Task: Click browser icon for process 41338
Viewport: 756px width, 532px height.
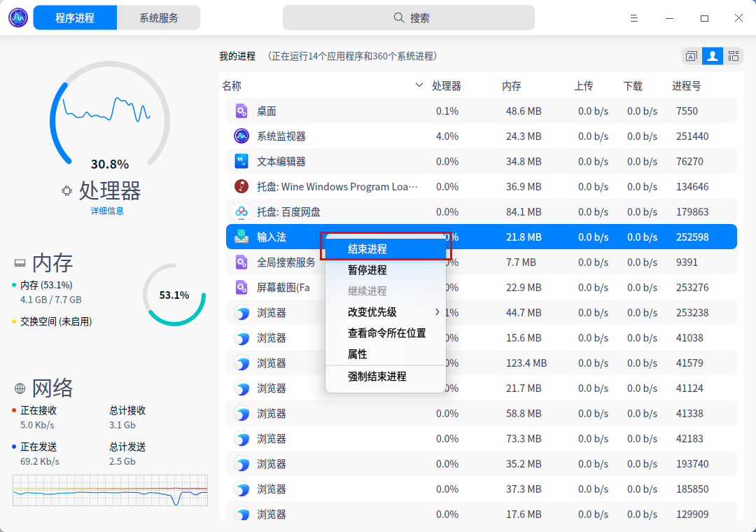Action: pyautogui.click(x=241, y=413)
